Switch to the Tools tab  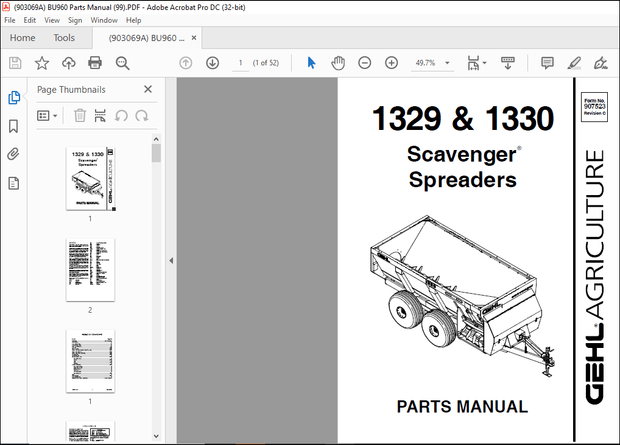click(64, 38)
